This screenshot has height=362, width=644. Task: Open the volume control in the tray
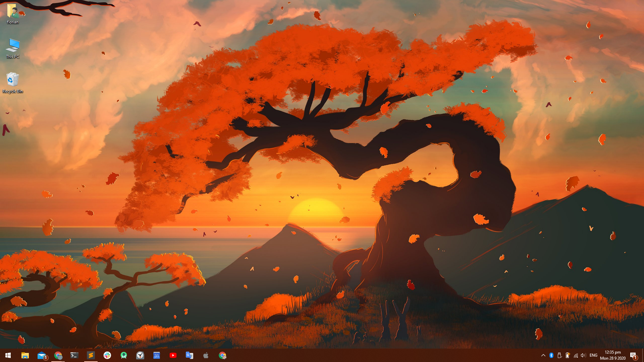[x=584, y=355]
